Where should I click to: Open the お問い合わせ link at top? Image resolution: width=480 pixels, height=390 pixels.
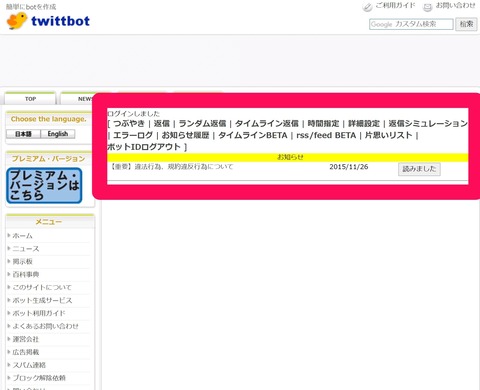pyautogui.click(x=455, y=5)
